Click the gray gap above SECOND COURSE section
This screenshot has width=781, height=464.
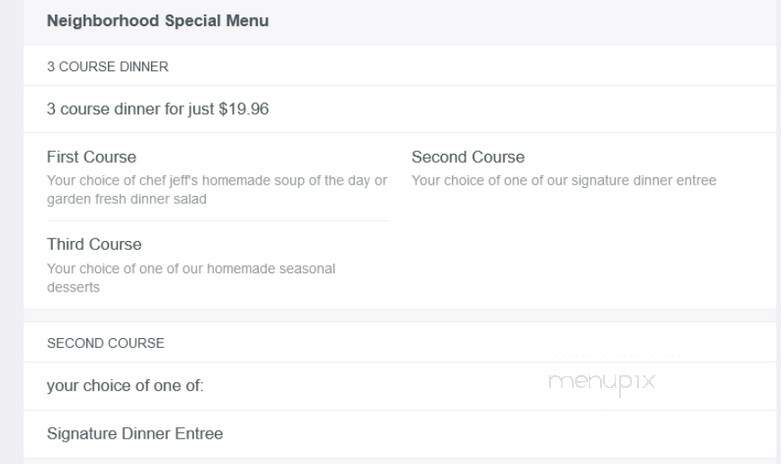click(399, 316)
